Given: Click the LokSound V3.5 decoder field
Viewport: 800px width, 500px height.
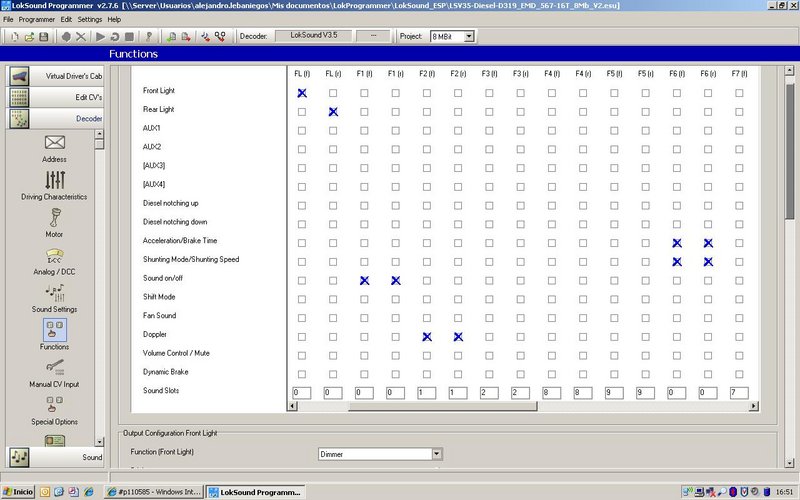Looking at the screenshot, I should coord(313,36).
